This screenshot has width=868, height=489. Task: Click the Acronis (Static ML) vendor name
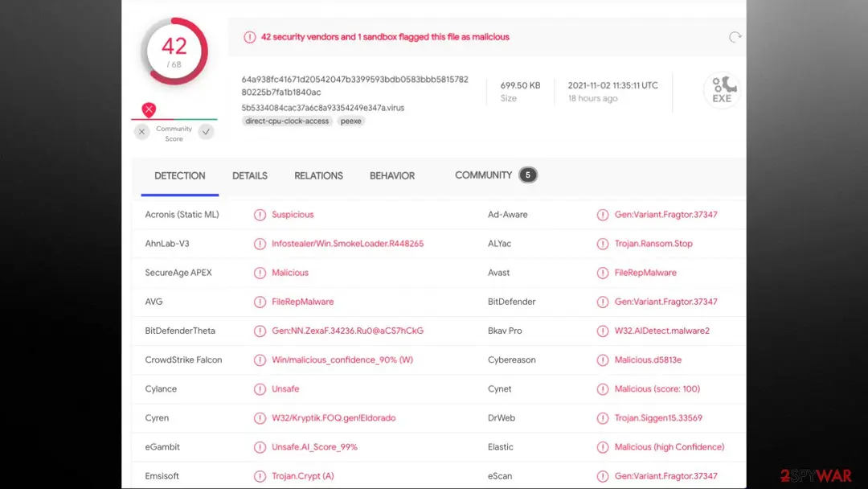[182, 214]
